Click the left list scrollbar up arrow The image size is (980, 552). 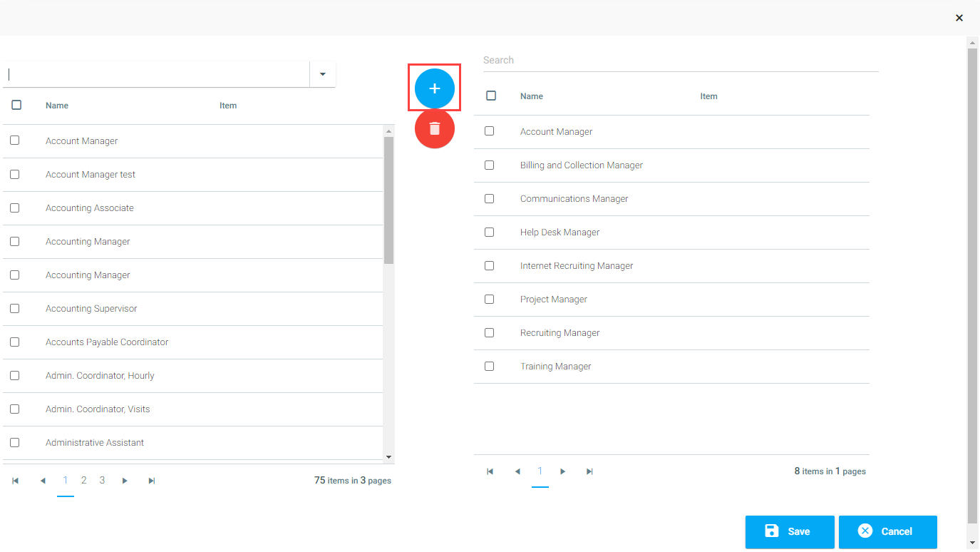tap(388, 131)
